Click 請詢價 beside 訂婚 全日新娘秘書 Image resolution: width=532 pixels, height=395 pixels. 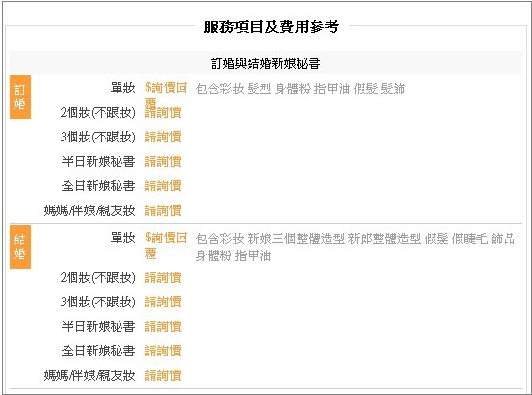(163, 186)
